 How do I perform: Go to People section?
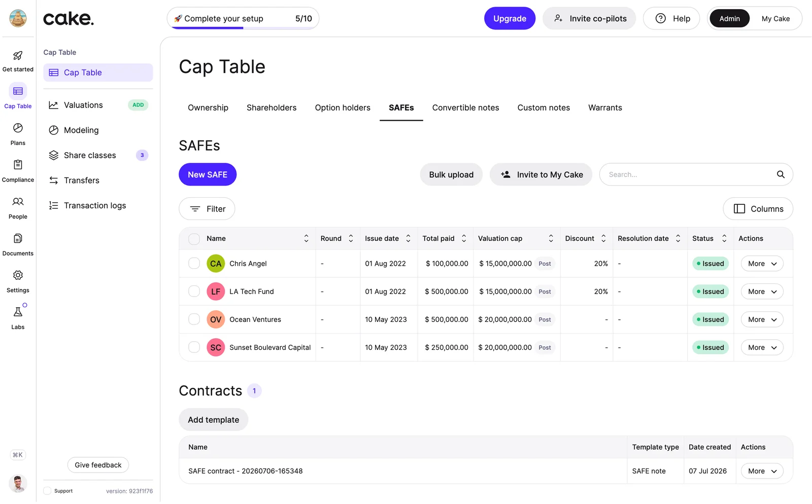tap(18, 208)
